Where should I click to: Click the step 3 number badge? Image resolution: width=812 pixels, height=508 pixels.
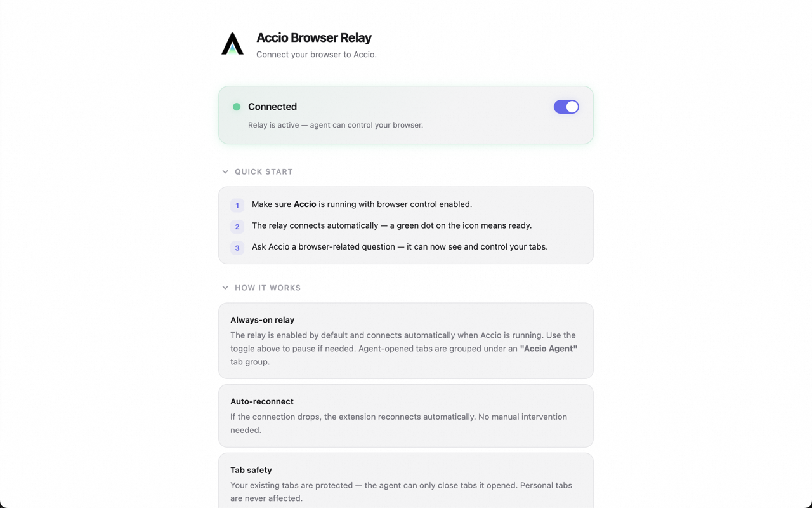237,248
